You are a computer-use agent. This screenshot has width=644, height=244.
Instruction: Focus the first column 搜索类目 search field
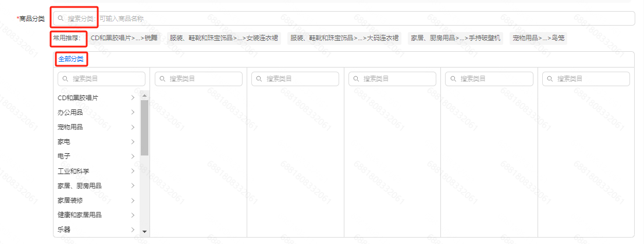click(x=102, y=79)
